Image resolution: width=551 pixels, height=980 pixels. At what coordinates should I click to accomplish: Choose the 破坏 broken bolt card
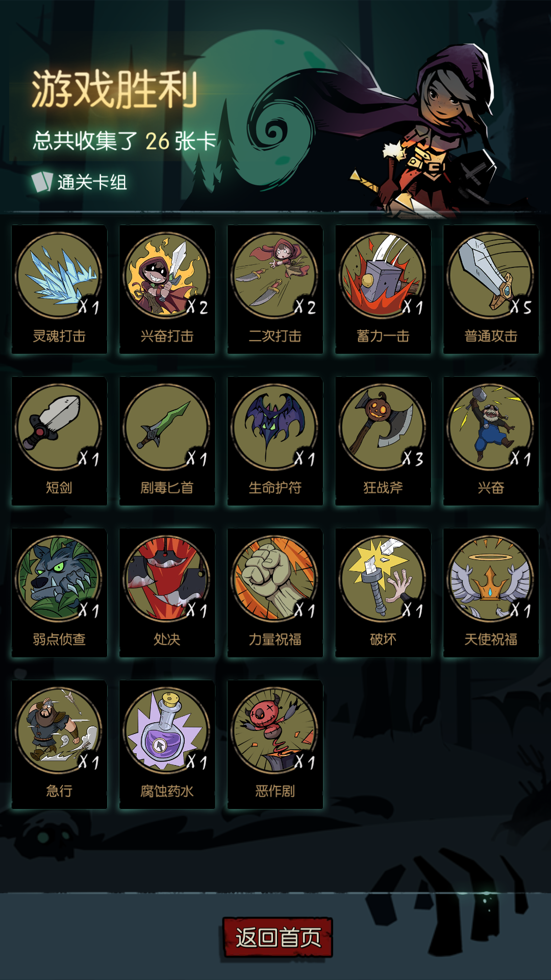(x=383, y=593)
